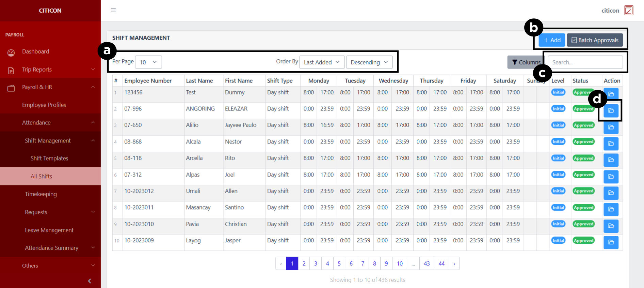Open folder action for Layog Jasper row
Screen dimensions: 644x288
pos(611,242)
